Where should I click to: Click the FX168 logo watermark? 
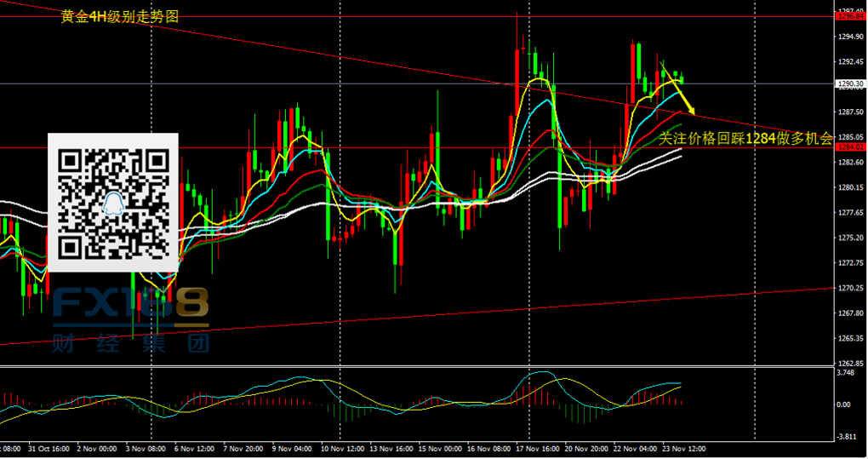coord(131,307)
